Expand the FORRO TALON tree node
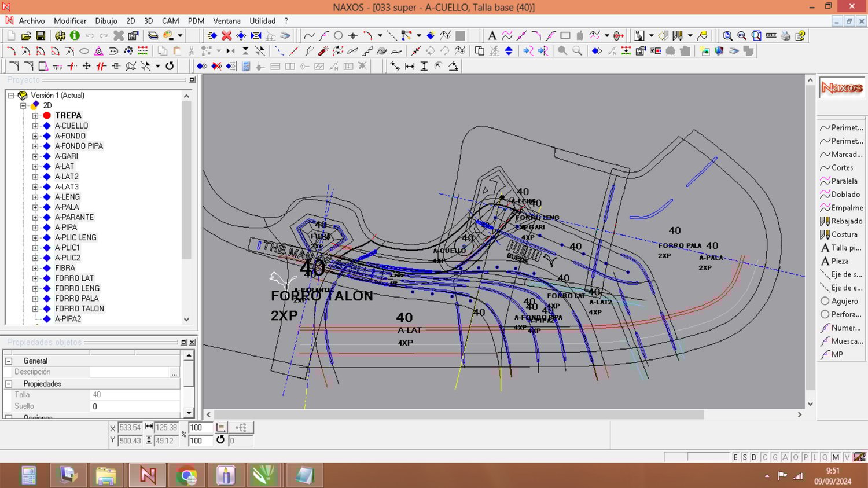This screenshot has height=488, width=868. click(35, 309)
